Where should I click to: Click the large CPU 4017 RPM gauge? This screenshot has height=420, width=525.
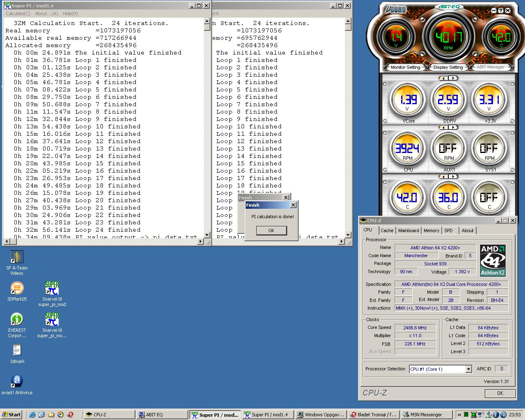(x=448, y=37)
